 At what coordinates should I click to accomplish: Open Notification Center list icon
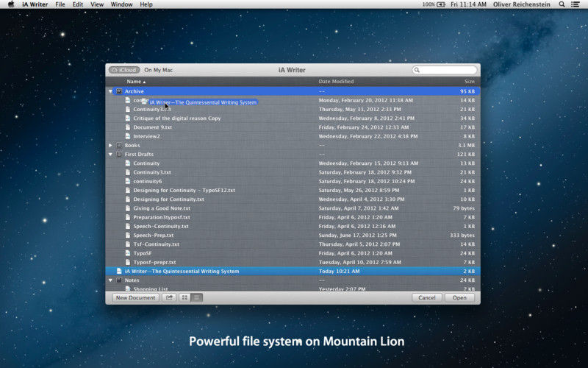tap(575, 4)
